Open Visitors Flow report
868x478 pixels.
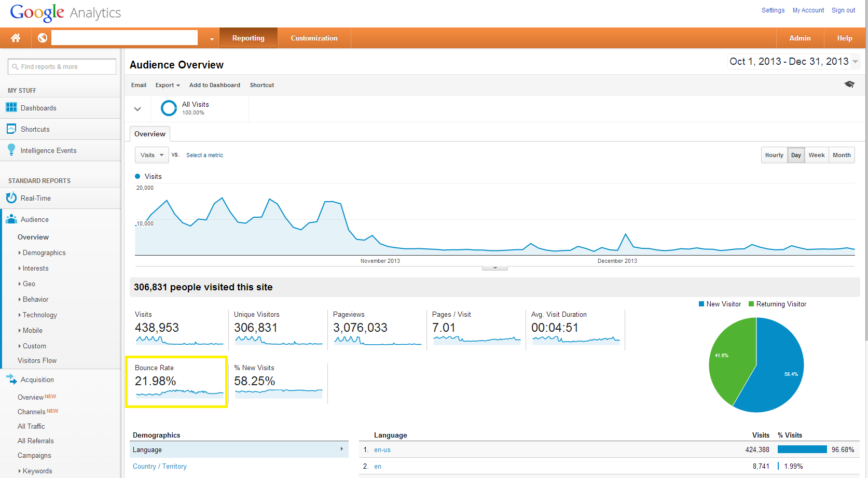[37, 360]
